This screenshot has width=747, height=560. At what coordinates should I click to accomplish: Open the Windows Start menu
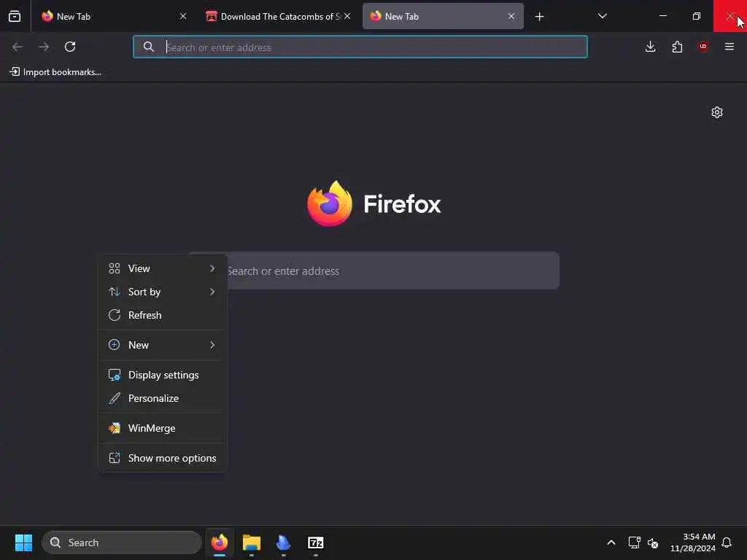(23, 542)
